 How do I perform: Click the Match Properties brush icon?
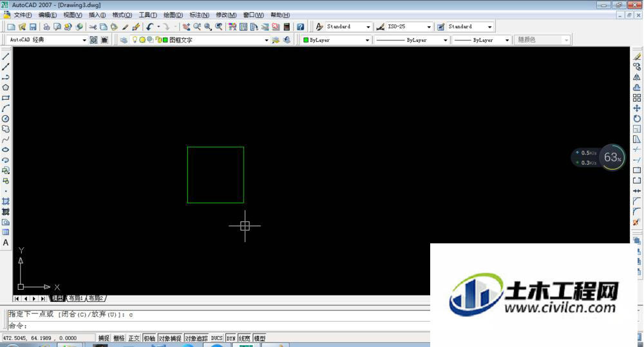click(x=136, y=26)
